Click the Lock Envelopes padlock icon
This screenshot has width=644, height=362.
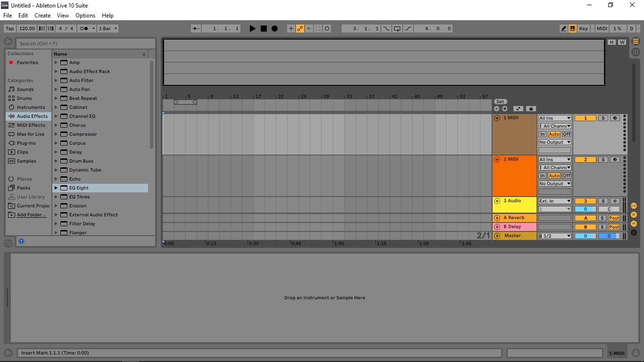(531, 108)
